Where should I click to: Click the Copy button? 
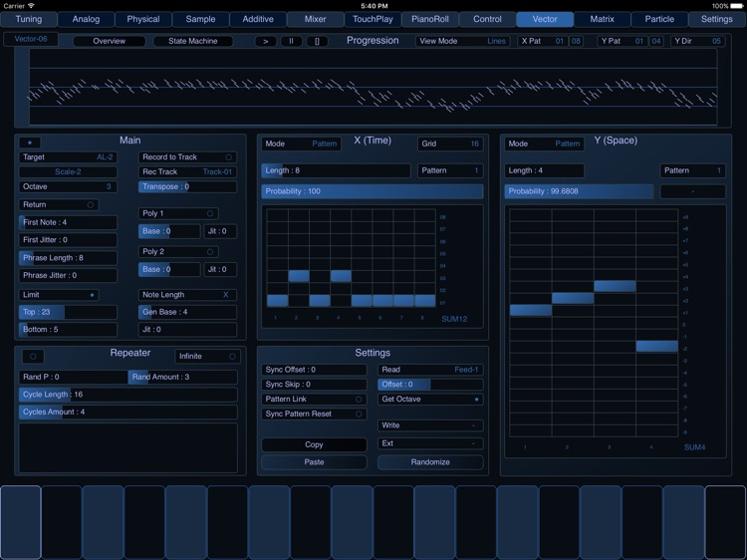tap(314, 444)
